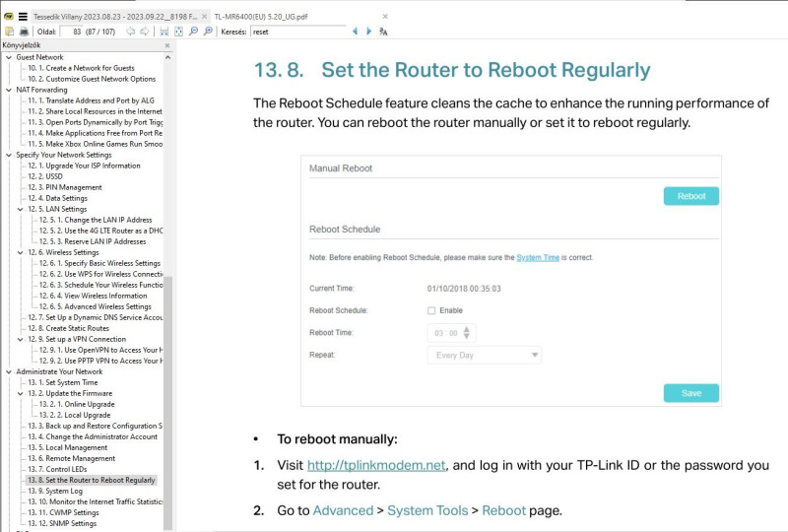Collapse the Guest Network bookmark
The image size is (788, 532).
pos(9,57)
